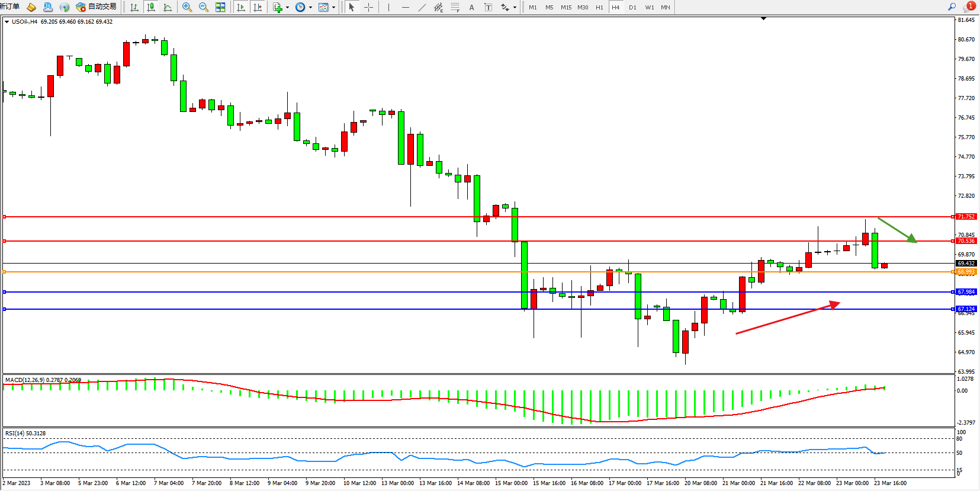The image size is (980, 491).
Task: Click the red 71.752 price level label
Action: click(966, 217)
